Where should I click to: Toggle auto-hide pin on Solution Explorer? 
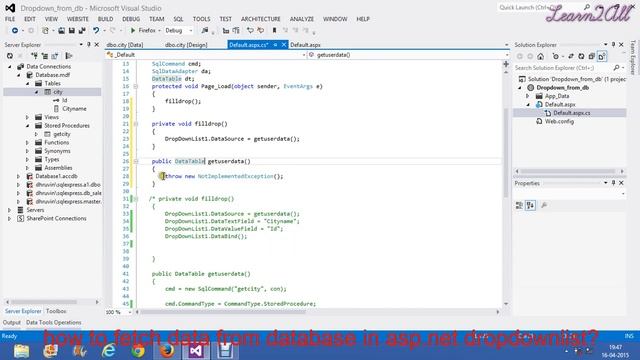[613, 44]
